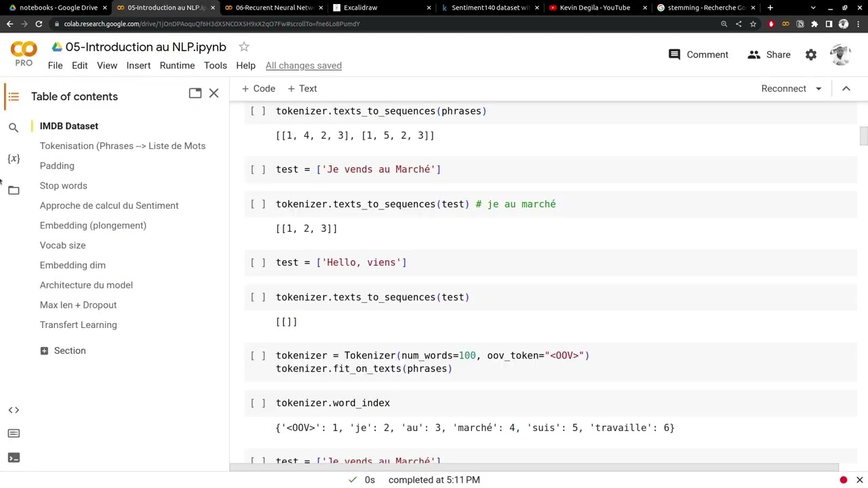Run the texts_to_sequences(phrases) cell

tap(258, 111)
